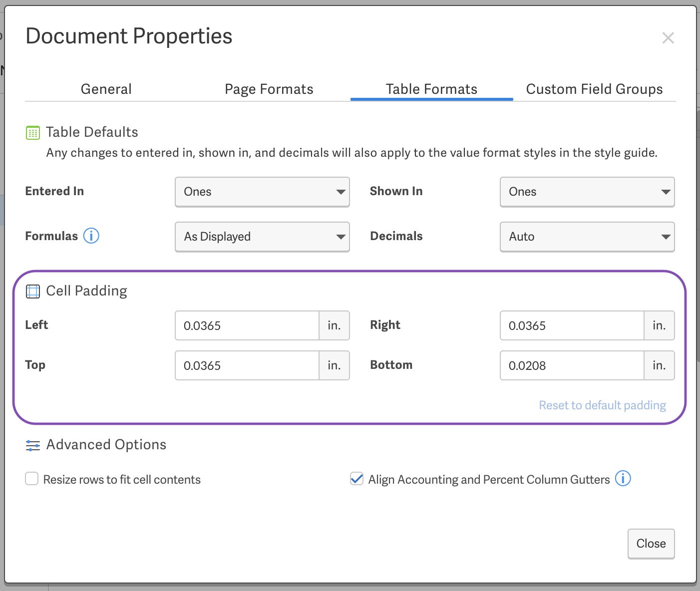Image resolution: width=700 pixels, height=591 pixels.
Task: Uncheck Align Accounting and Percent Column Gutters
Action: [356, 479]
